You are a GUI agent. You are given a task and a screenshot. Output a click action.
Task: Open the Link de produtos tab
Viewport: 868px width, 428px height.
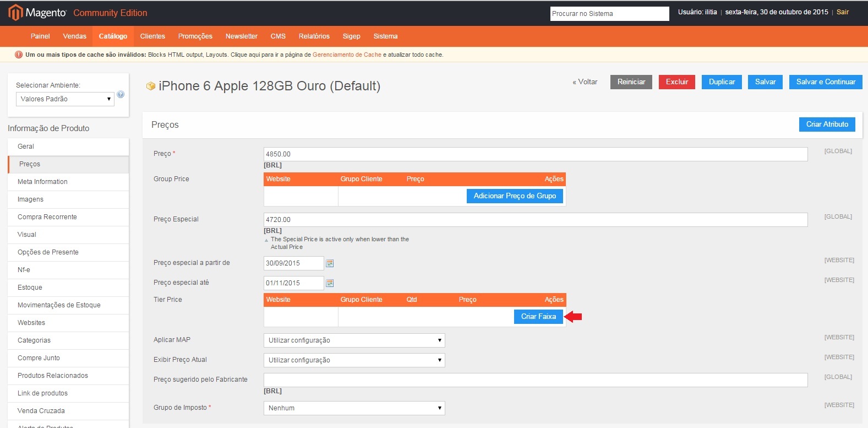point(68,393)
